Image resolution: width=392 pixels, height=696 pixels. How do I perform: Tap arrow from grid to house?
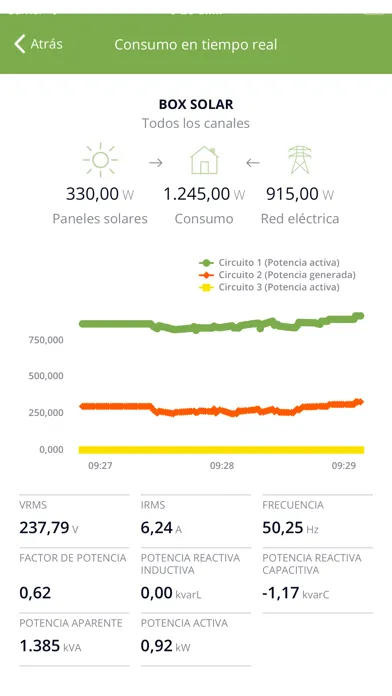(x=253, y=163)
